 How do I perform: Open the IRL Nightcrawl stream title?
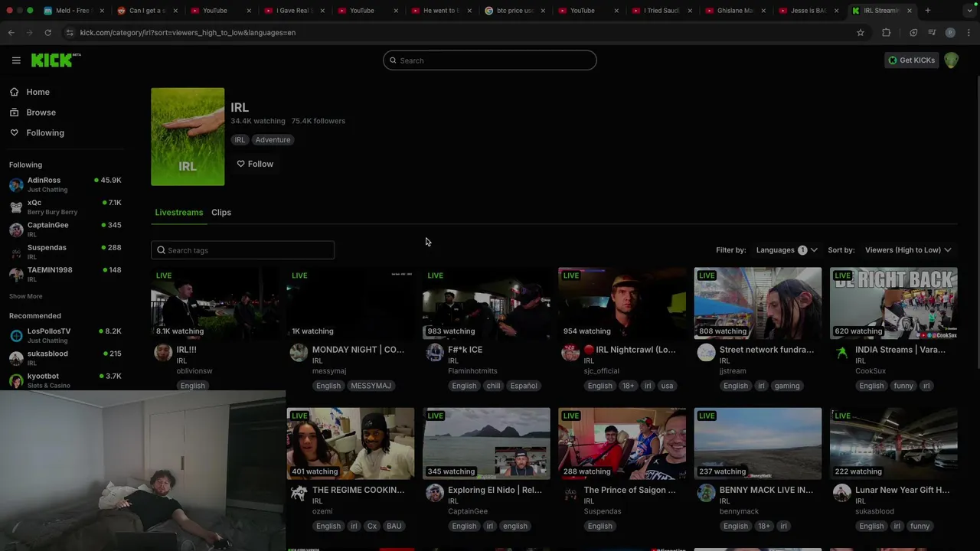(629, 350)
